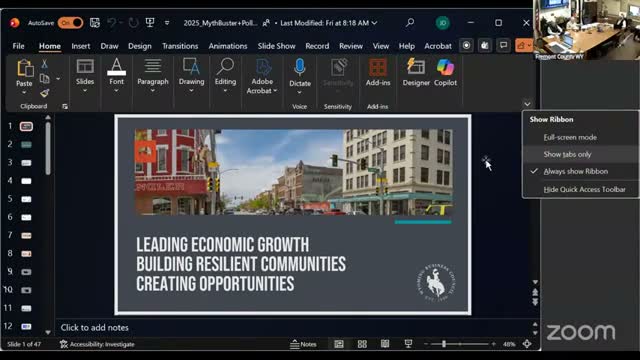Click Accessibility: Investigate in status bar
The height and width of the screenshot is (360, 640).
(x=97, y=344)
